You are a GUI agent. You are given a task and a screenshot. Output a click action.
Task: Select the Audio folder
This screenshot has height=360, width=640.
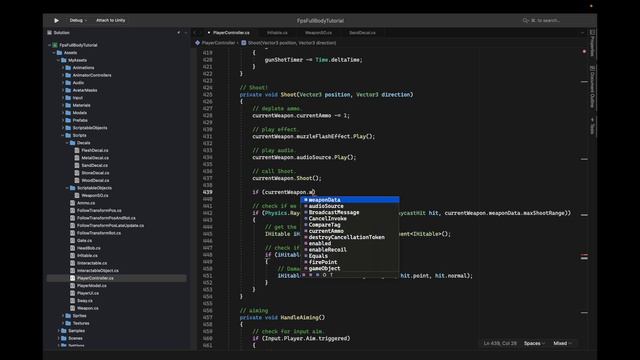(x=78, y=83)
